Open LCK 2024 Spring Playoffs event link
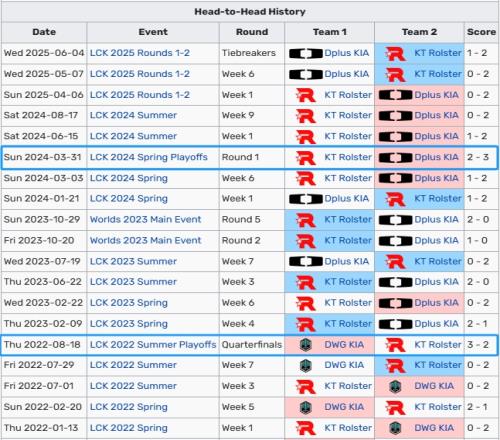The width and height of the screenshot is (500, 440). tap(149, 157)
